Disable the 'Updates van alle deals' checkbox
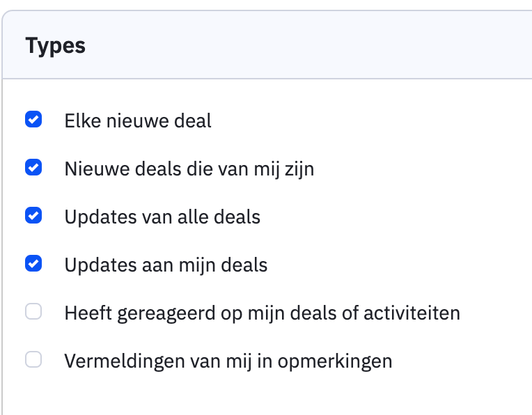Image resolution: width=532 pixels, height=415 pixels. (x=33, y=216)
